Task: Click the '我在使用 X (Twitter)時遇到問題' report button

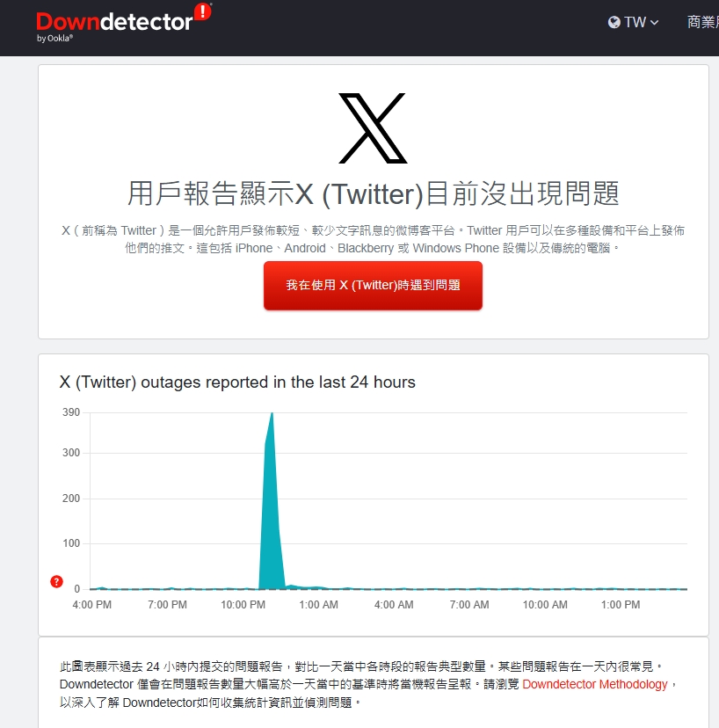Action: (x=373, y=285)
